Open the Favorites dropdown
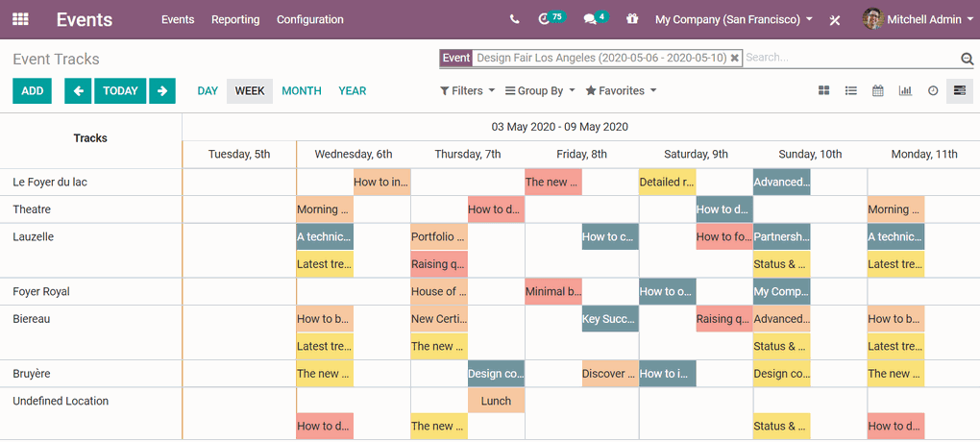980x442 pixels. click(x=621, y=91)
